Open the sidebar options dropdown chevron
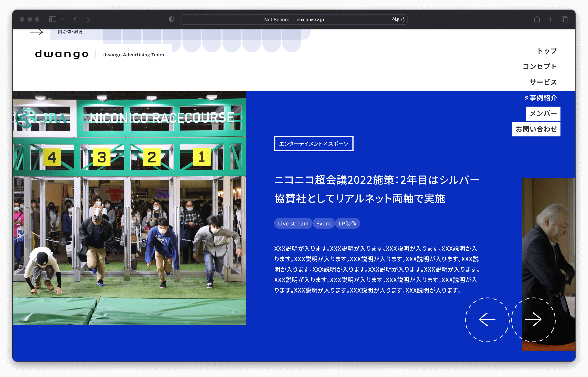This screenshot has height=377, width=588. click(62, 19)
